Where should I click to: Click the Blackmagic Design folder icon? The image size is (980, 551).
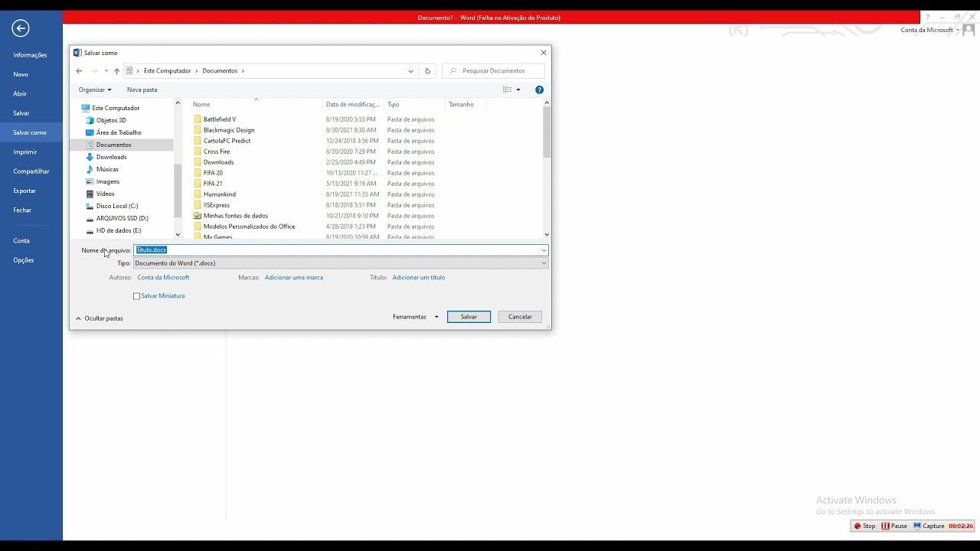198,130
